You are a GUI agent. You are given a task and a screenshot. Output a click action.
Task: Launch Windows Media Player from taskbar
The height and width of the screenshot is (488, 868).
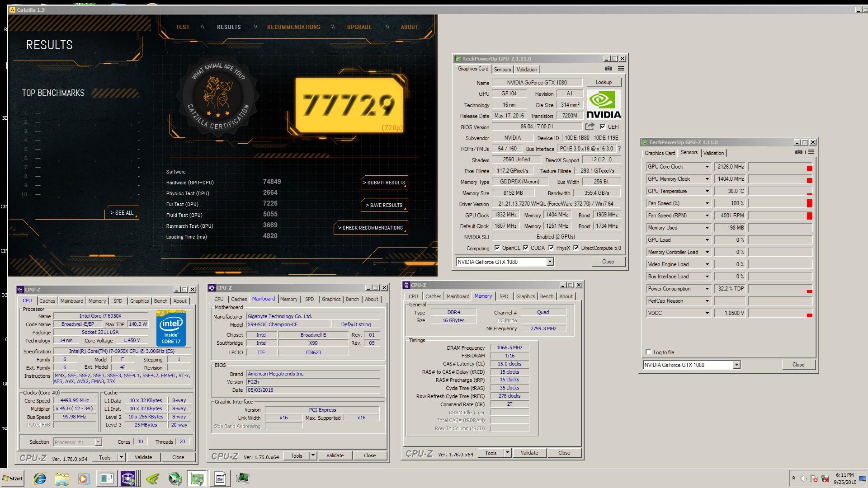pyautogui.click(x=84, y=479)
